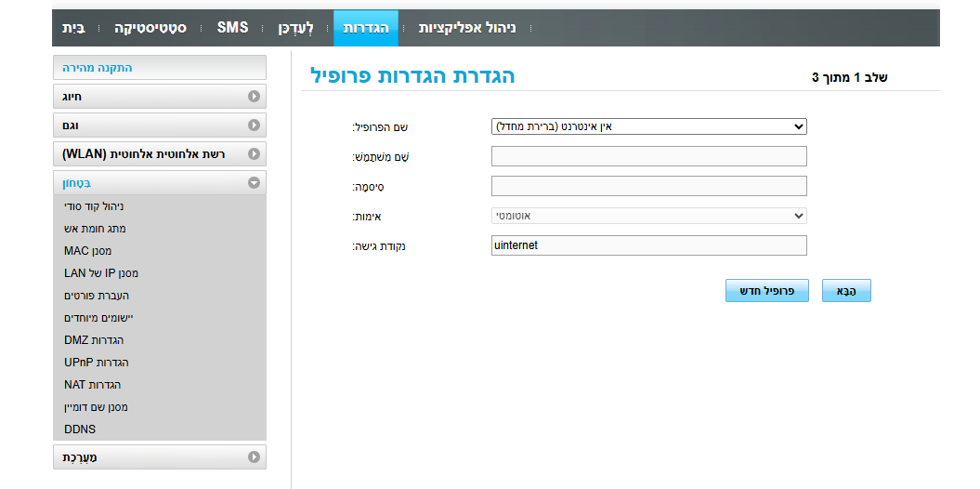Click the סיסמה password field
The width and height of the screenshot is (980, 489).
648,186
